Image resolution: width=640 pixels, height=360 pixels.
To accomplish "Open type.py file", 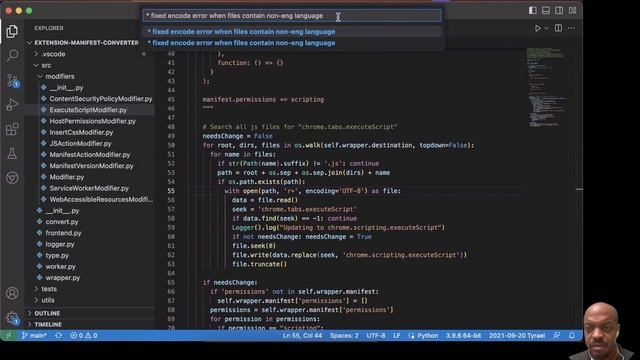I will click(57, 256).
